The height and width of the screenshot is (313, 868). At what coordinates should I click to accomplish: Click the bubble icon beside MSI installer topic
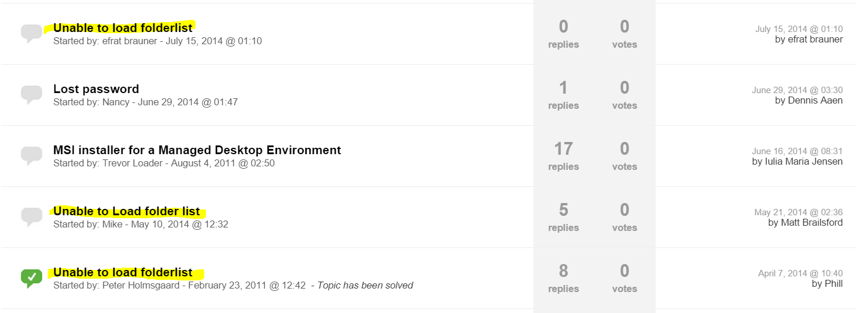tap(31, 155)
